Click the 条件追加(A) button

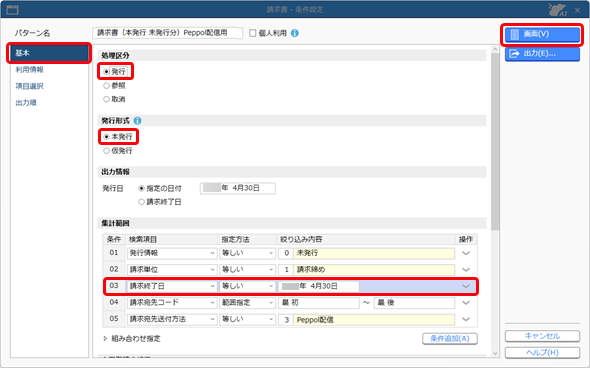pos(450,339)
